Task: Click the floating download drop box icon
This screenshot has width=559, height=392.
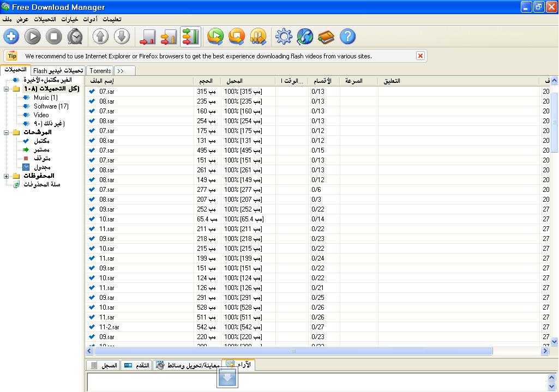Action: 227,377
